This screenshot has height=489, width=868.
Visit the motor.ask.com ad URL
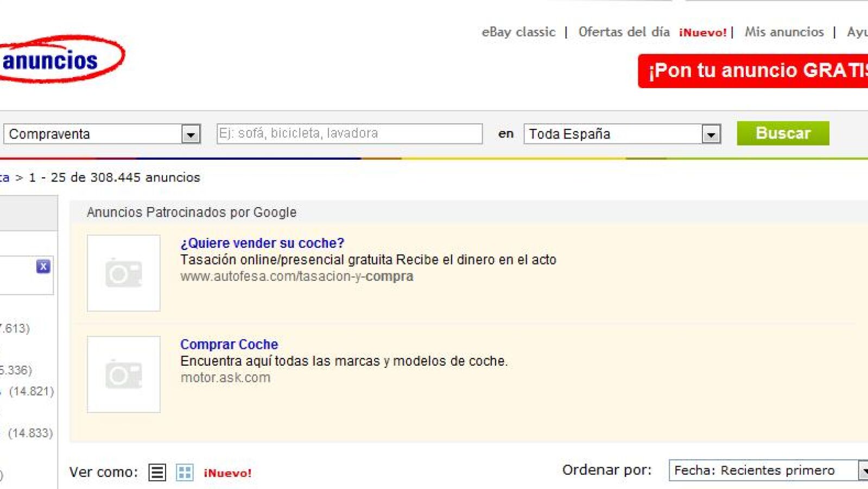tap(225, 378)
